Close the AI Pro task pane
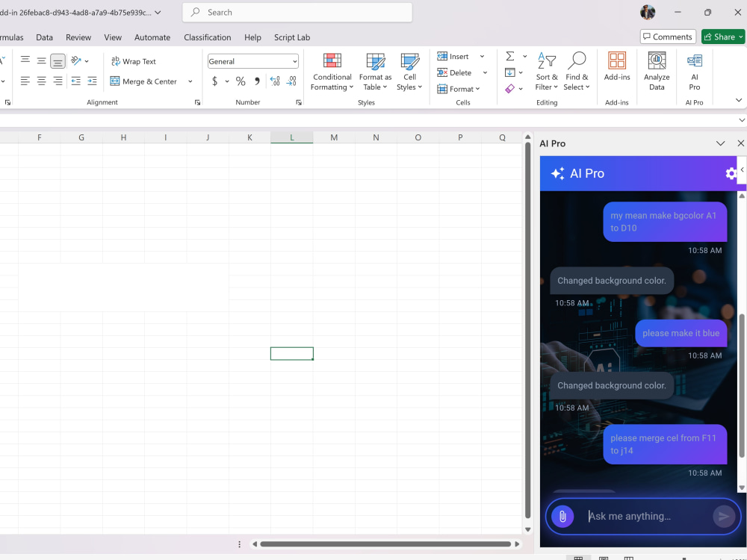Screen dimensions: 747x560 click(x=740, y=143)
